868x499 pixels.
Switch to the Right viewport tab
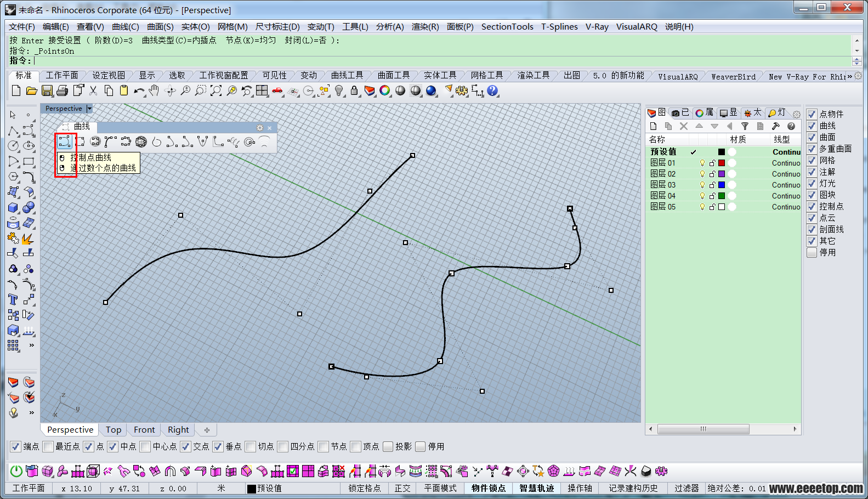(178, 430)
